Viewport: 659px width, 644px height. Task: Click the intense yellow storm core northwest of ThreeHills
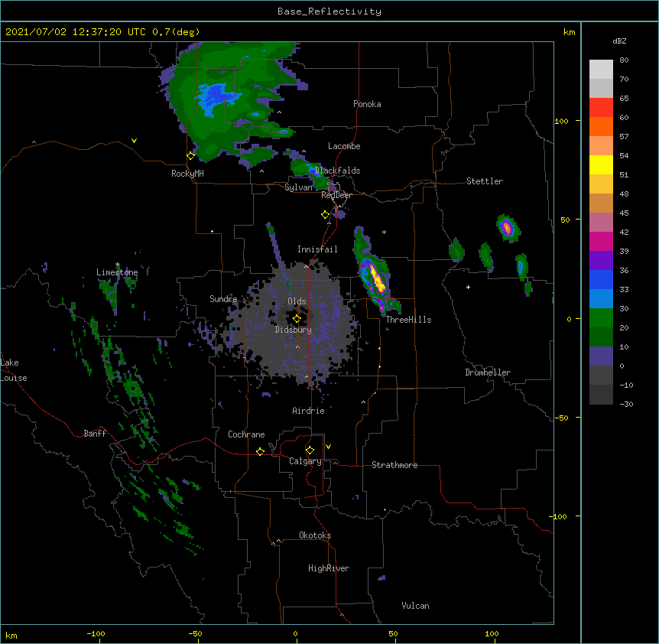point(377,278)
